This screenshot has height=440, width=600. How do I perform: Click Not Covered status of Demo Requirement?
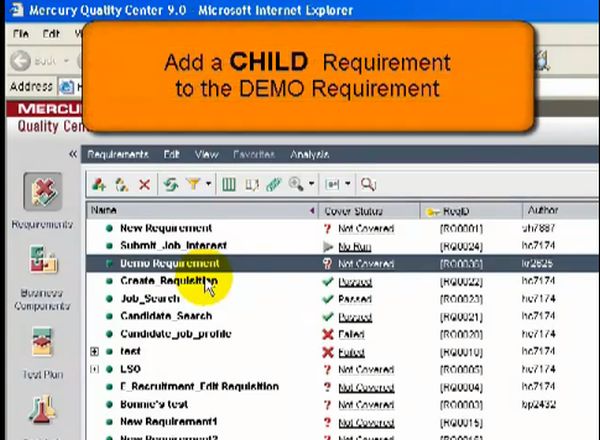coord(366,264)
